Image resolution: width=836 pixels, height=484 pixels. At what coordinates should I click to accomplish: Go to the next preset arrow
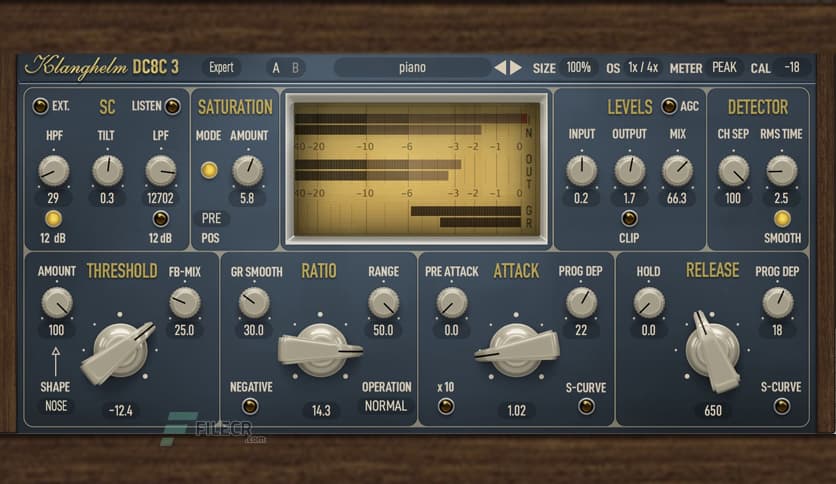coord(516,68)
